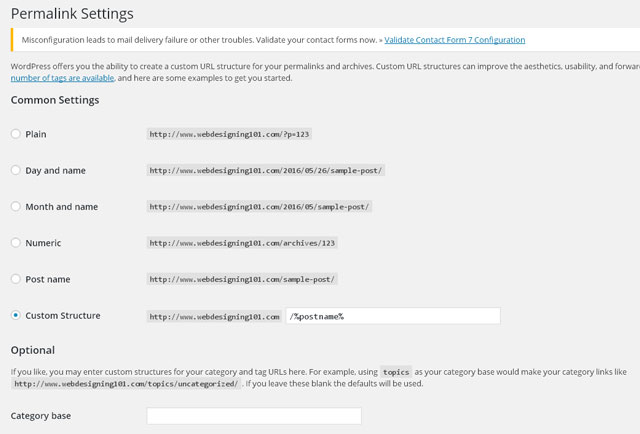Click the Day and name label
This screenshot has height=434, width=640.
pos(56,170)
